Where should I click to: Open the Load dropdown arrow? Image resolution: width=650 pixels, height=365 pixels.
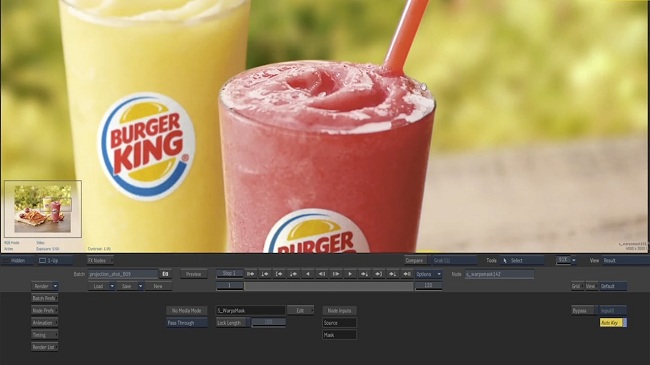112,286
